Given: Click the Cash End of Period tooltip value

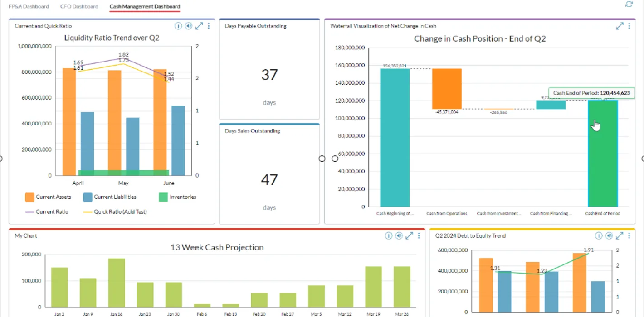Looking at the screenshot, I should pos(591,93).
